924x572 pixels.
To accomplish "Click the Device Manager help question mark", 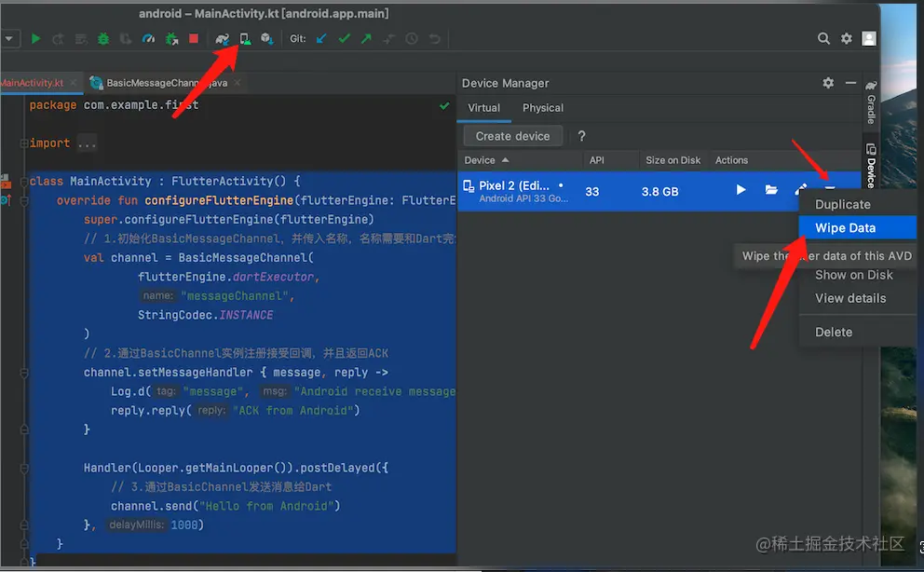I will [581, 136].
